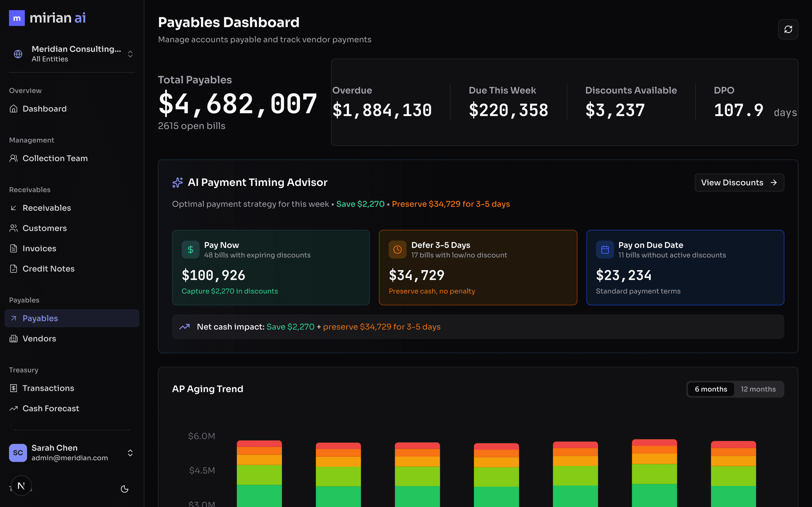Open the Dashboard from the sidebar
Viewport: 812px width, 507px height.
[44, 108]
